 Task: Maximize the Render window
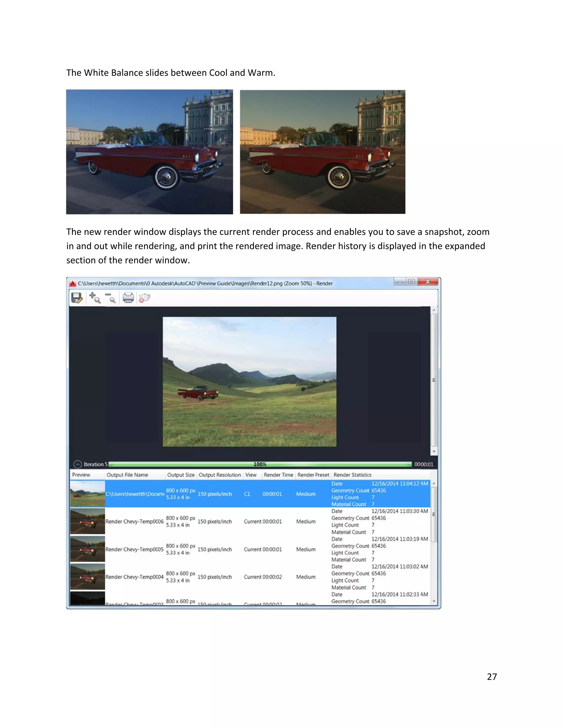(412, 282)
